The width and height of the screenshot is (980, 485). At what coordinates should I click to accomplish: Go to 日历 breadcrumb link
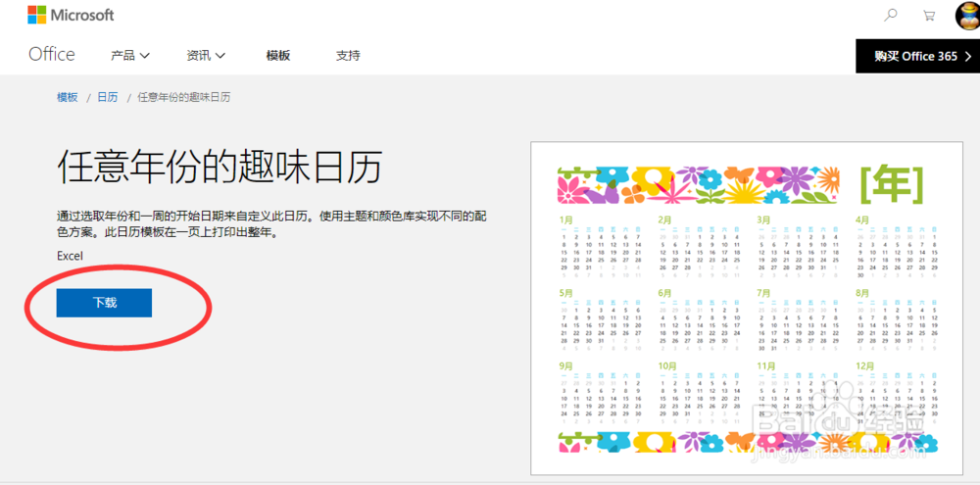pos(108,97)
